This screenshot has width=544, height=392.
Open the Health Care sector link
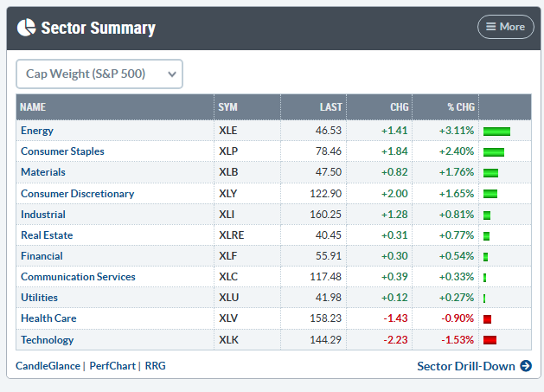click(x=48, y=318)
